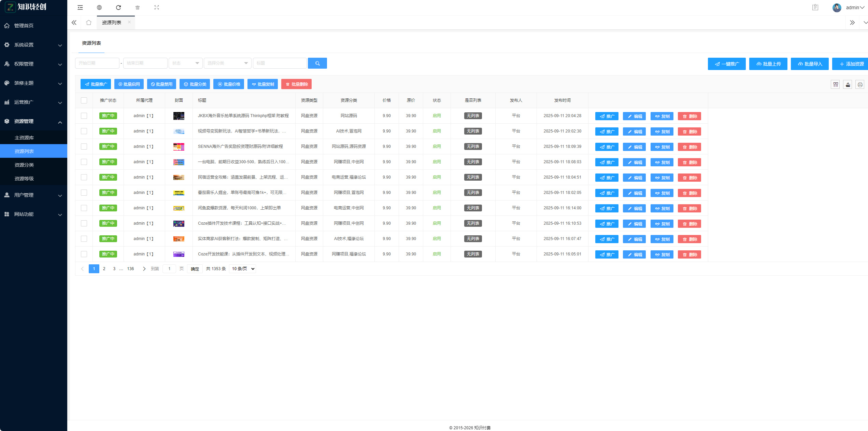
Task: Click the print icon above table
Action: pyautogui.click(x=860, y=84)
